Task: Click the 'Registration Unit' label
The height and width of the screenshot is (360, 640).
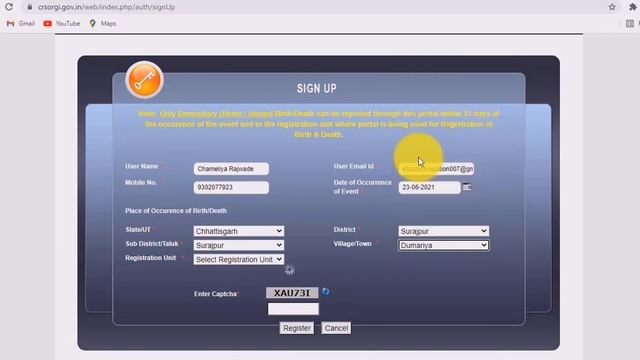Action: 151,258
